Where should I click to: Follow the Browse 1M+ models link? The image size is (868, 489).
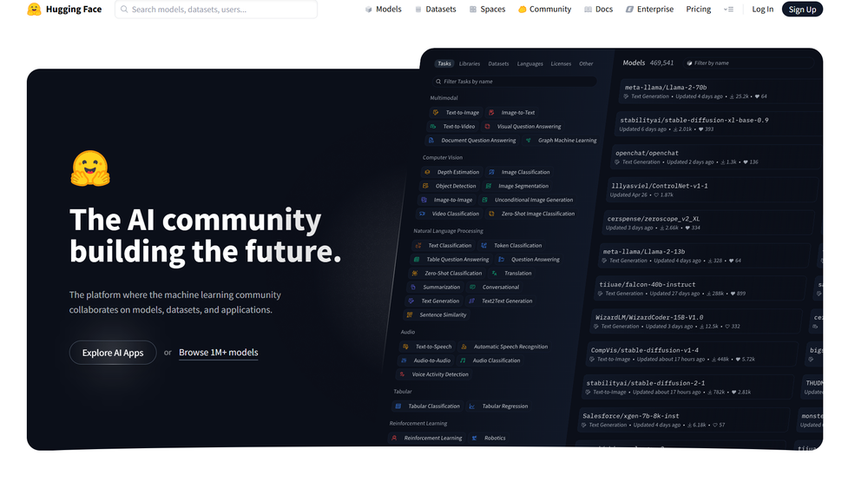(x=218, y=353)
